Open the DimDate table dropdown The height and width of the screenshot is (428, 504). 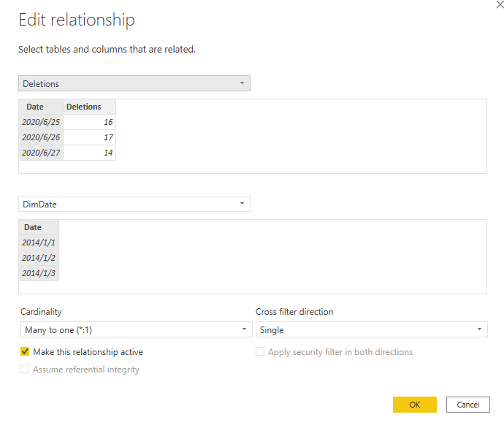(134, 204)
